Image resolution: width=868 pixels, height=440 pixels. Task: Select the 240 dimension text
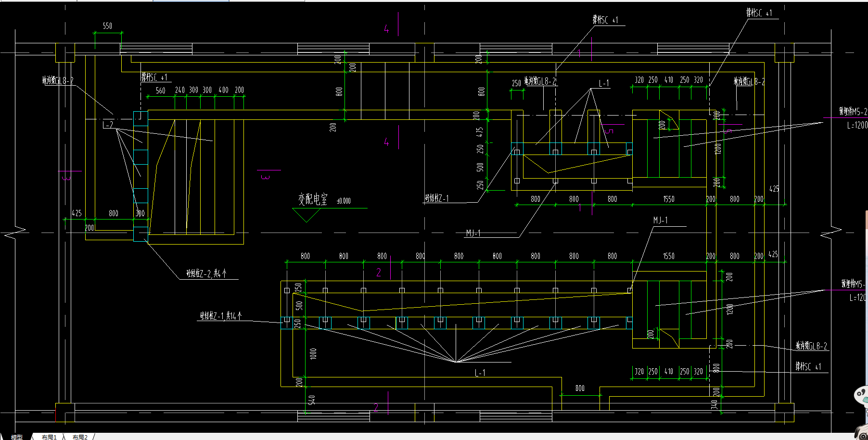point(179,90)
